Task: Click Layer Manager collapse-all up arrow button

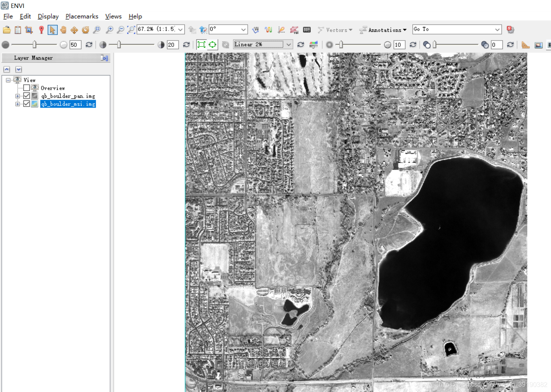Action: [x=7, y=69]
